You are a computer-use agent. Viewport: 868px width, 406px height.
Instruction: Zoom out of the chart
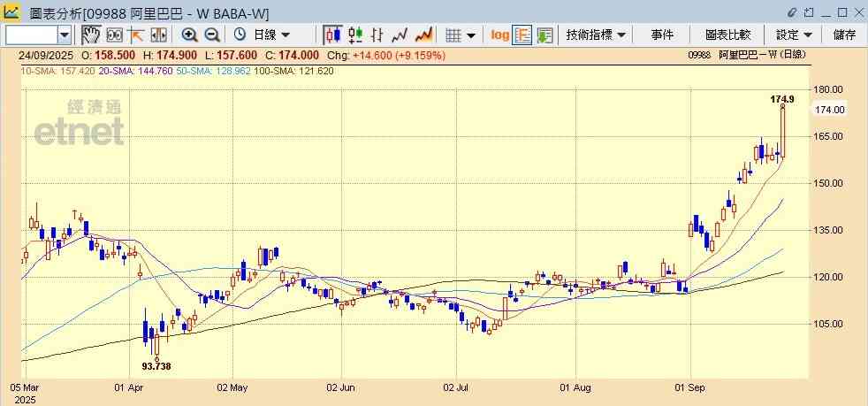212,34
